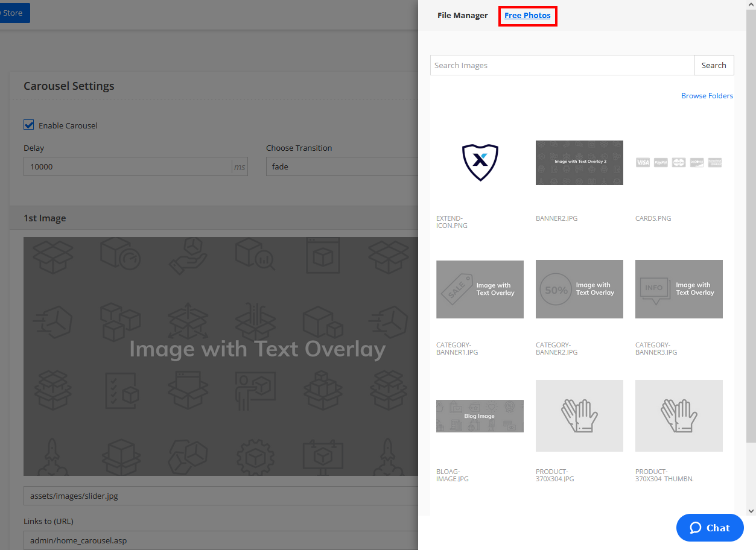
Task: Click the file panel scroll up arrow
Action: [751, 4]
